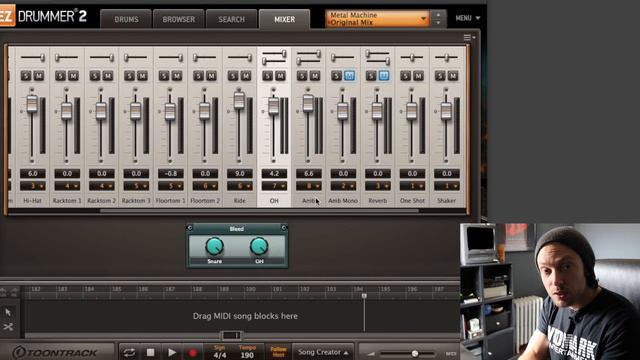Select the arrow pointer tool in song track
Image resolution: width=640 pixels, height=360 pixels.
[x=8, y=312]
